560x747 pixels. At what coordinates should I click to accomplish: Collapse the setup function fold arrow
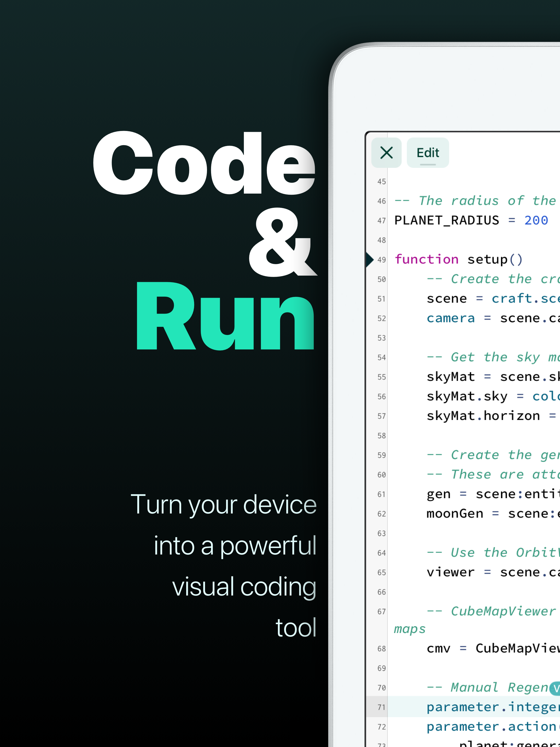pyautogui.click(x=370, y=259)
